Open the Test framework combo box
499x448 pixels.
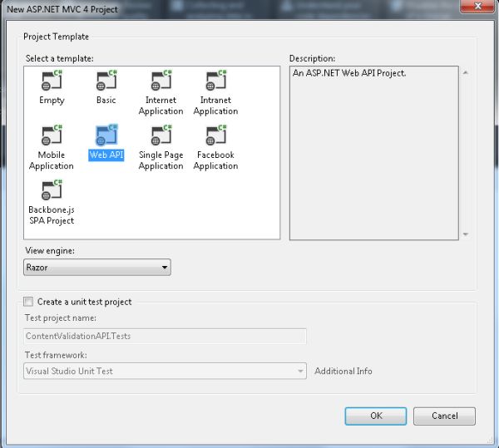[x=165, y=371]
